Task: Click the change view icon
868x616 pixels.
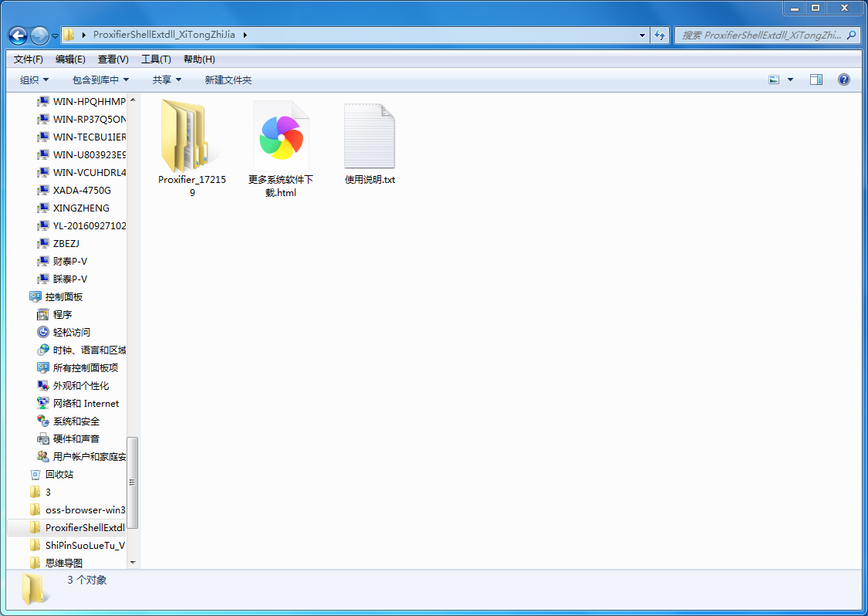Action: [x=774, y=80]
